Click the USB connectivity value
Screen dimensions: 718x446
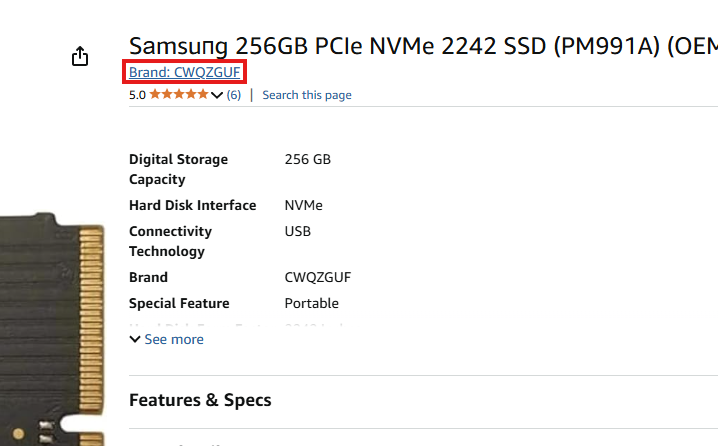tap(298, 231)
